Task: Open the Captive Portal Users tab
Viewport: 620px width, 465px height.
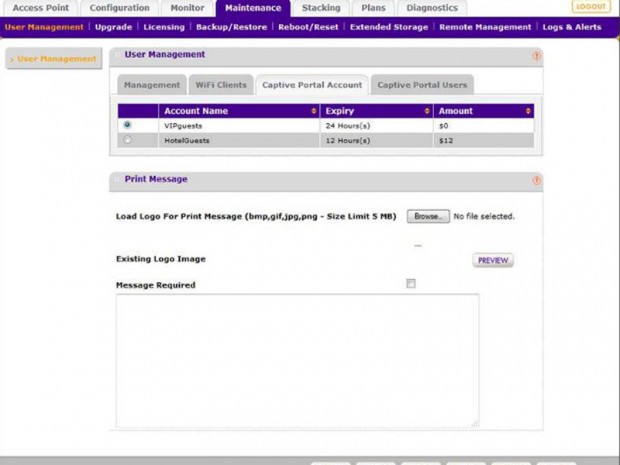Action: [421, 85]
